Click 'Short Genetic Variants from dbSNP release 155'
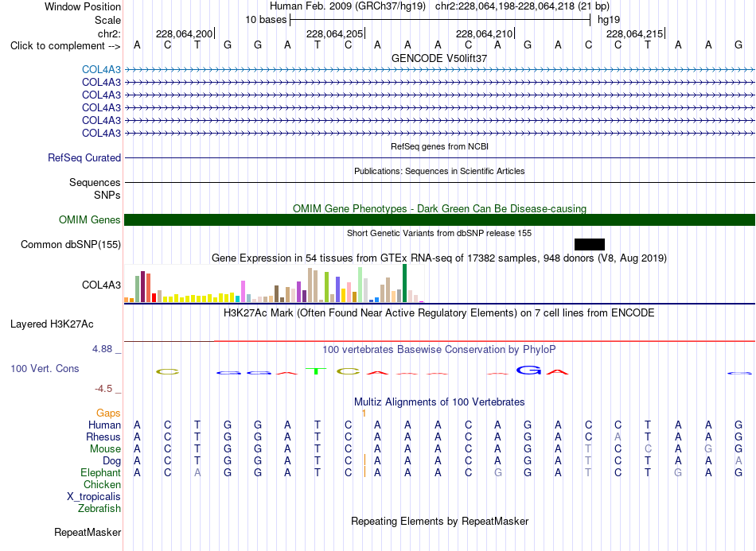The height and width of the screenshot is (551, 756). coord(439,233)
